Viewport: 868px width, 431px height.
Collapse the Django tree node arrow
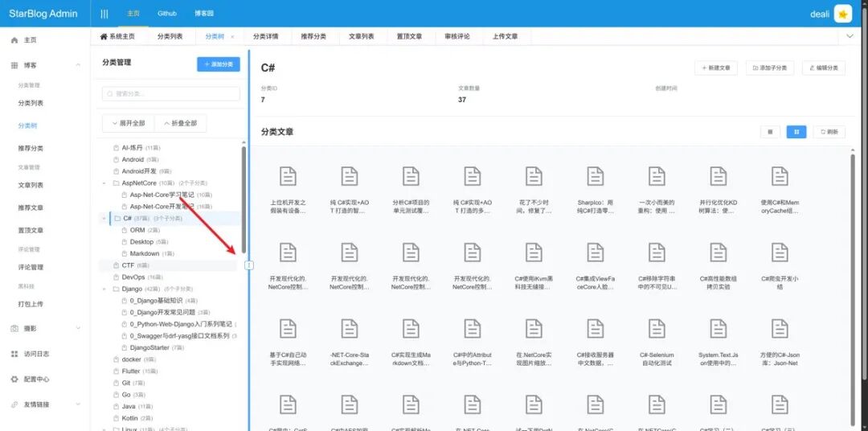point(104,289)
